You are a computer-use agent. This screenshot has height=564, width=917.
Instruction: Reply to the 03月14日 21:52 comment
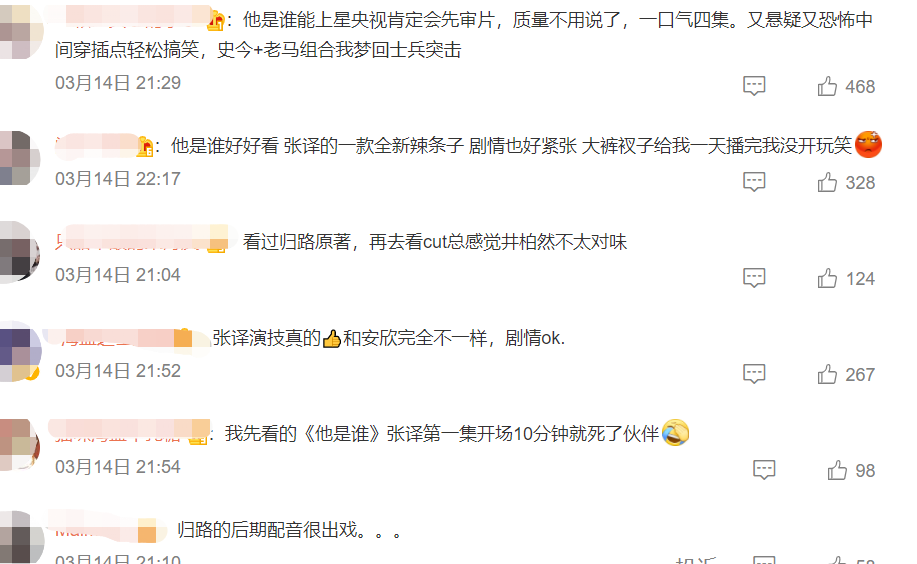coord(754,374)
